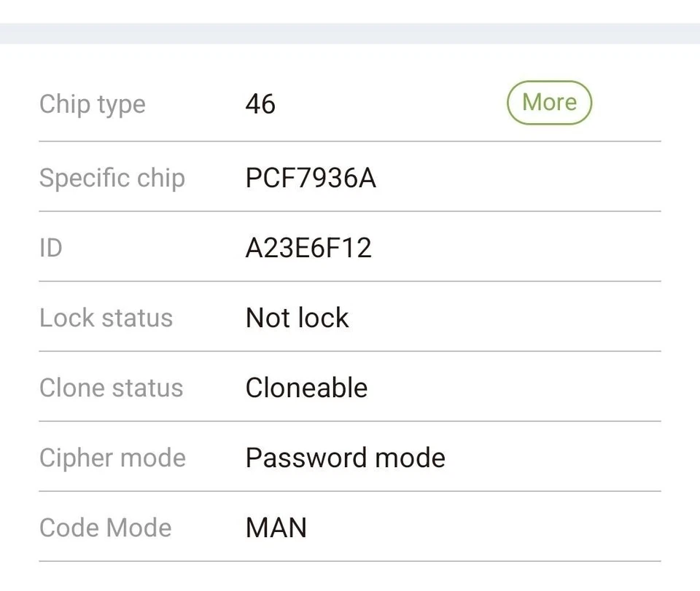The image size is (700, 591).
Task: Tap the chip type value 46
Action: point(260,104)
